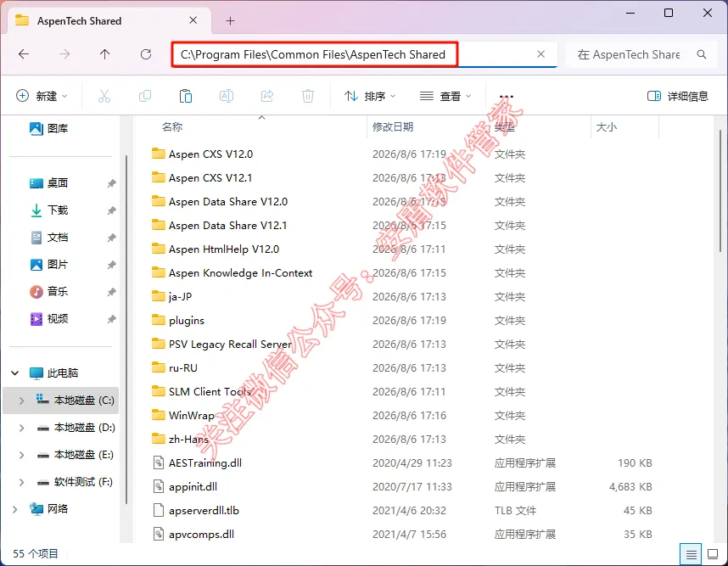The width and height of the screenshot is (728, 566).
Task: Click the Rename icon in toolbar
Action: (x=226, y=96)
